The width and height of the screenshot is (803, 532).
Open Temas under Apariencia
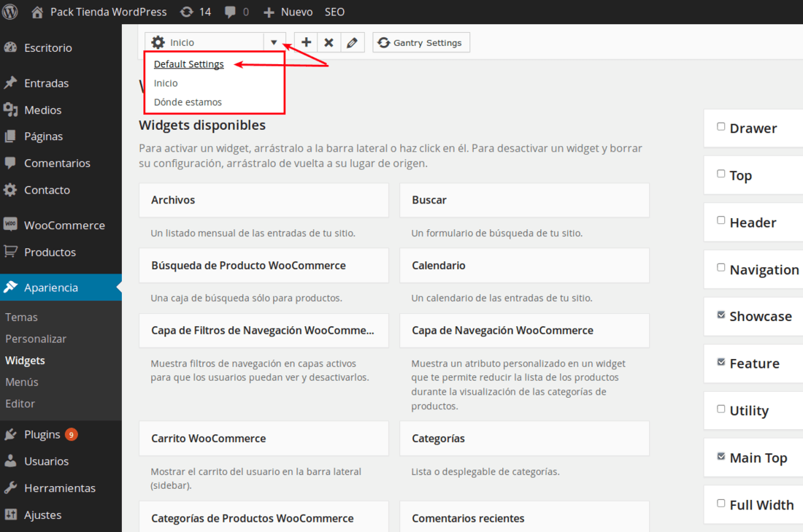point(21,317)
